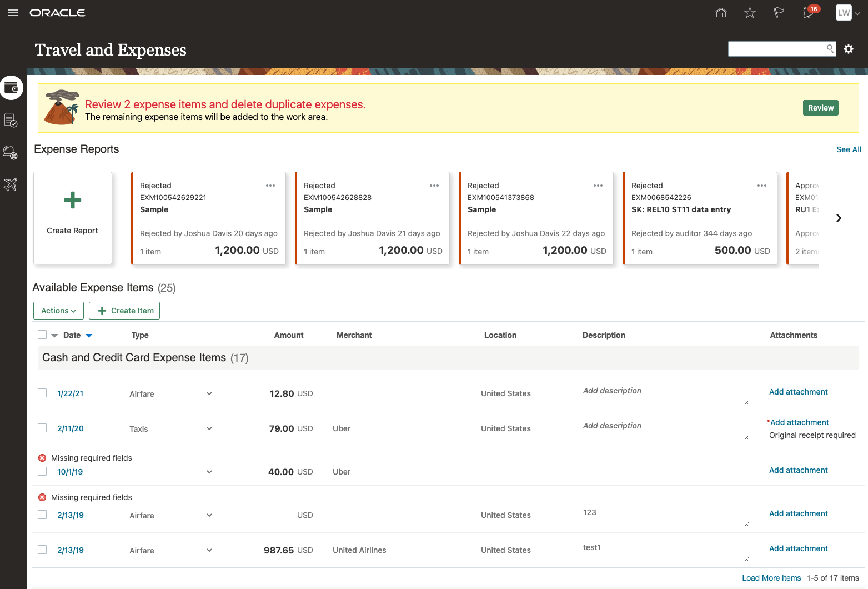868x589 pixels.
Task: Go to the Home icon
Action: coord(721,13)
